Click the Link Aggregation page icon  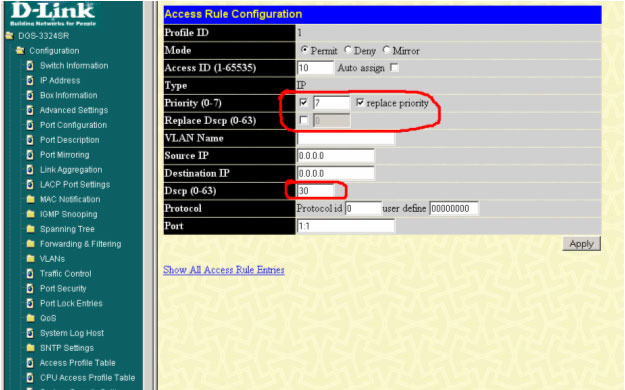coord(30,169)
